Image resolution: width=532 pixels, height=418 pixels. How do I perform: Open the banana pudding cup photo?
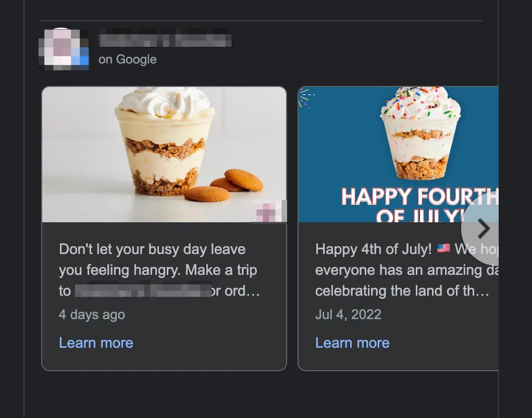tap(164, 155)
